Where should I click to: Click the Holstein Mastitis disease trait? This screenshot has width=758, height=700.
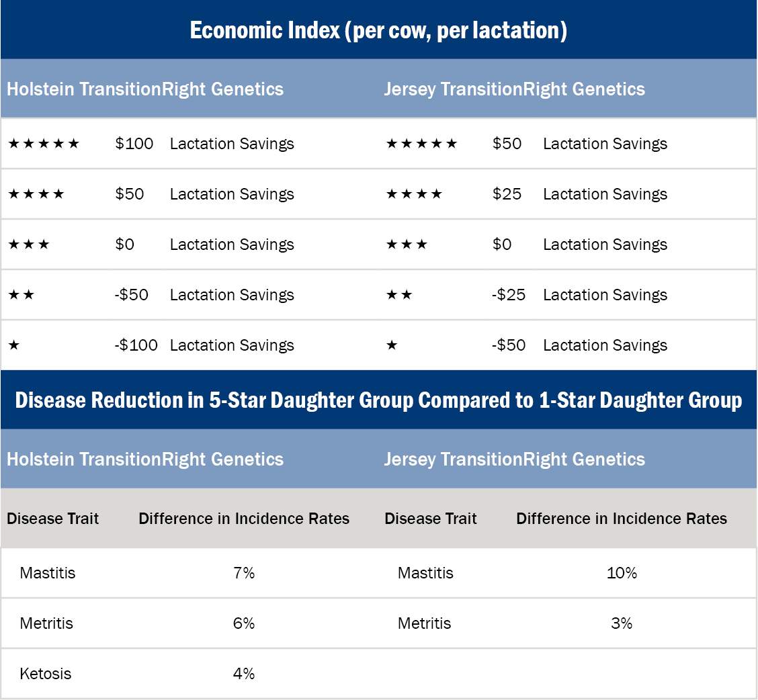click(48, 573)
